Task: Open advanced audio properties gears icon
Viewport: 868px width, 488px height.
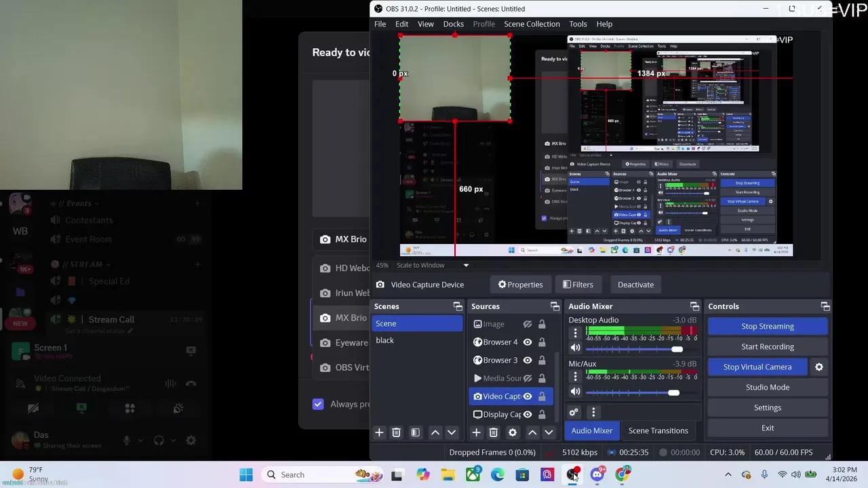Action: [x=574, y=412]
